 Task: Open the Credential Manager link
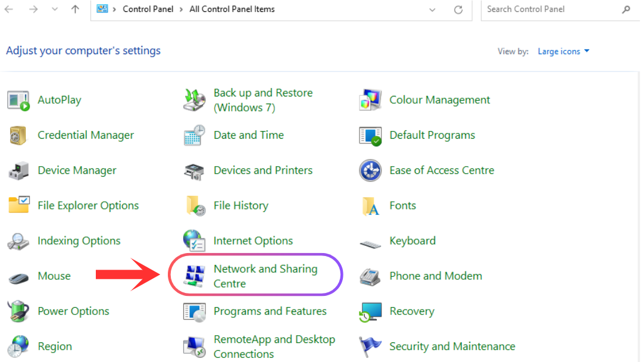[x=86, y=135]
